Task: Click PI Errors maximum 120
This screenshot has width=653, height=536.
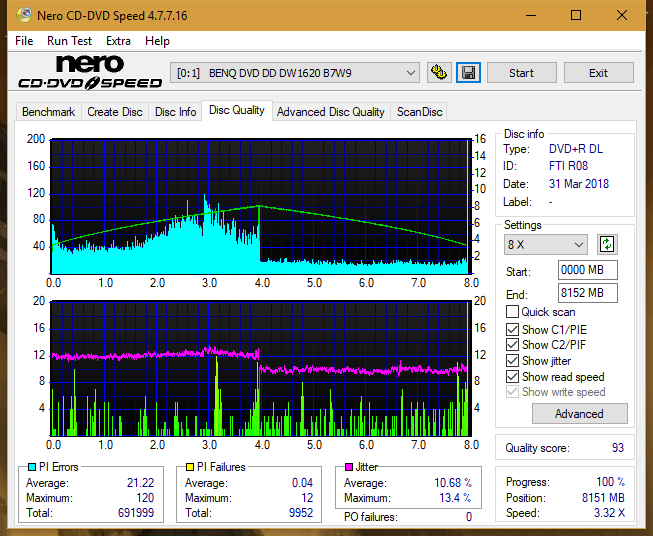Action: click(145, 498)
